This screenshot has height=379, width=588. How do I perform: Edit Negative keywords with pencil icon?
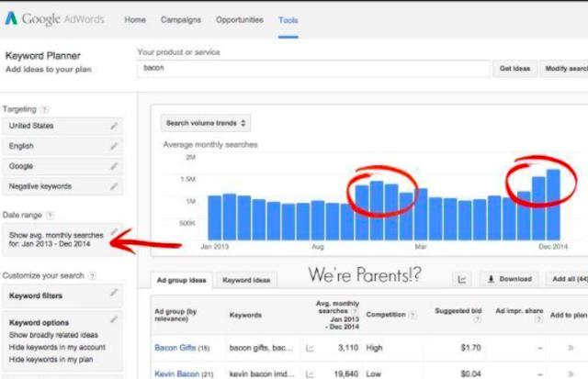click(x=114, y=186)
